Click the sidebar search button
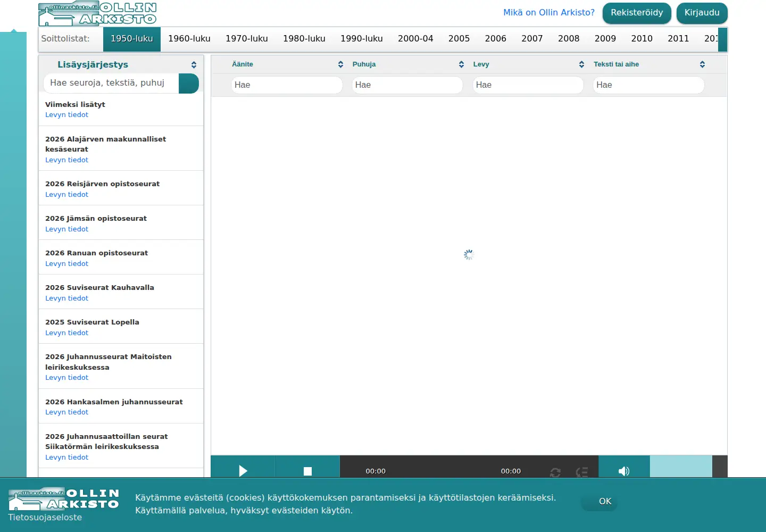The height and width of the screenshot is (532, 766). tap(189, 84)
